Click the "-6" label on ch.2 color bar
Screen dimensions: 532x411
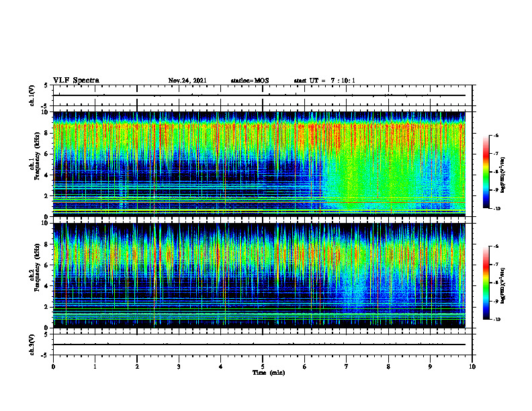[495, 246]
